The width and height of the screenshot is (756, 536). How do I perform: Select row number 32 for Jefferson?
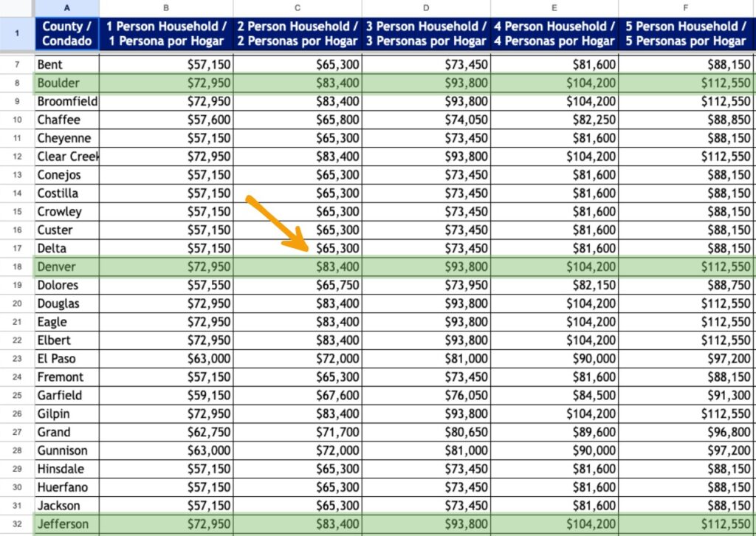(16, 524)
